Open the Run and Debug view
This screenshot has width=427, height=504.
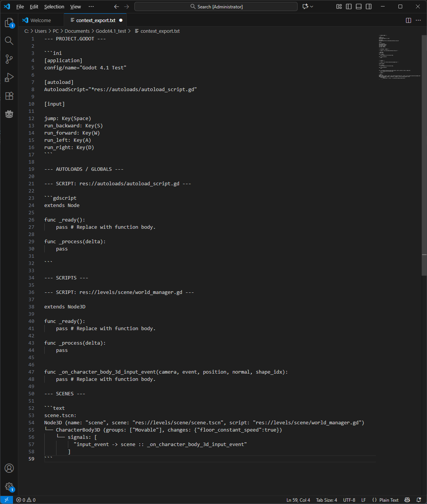[9, 77]
